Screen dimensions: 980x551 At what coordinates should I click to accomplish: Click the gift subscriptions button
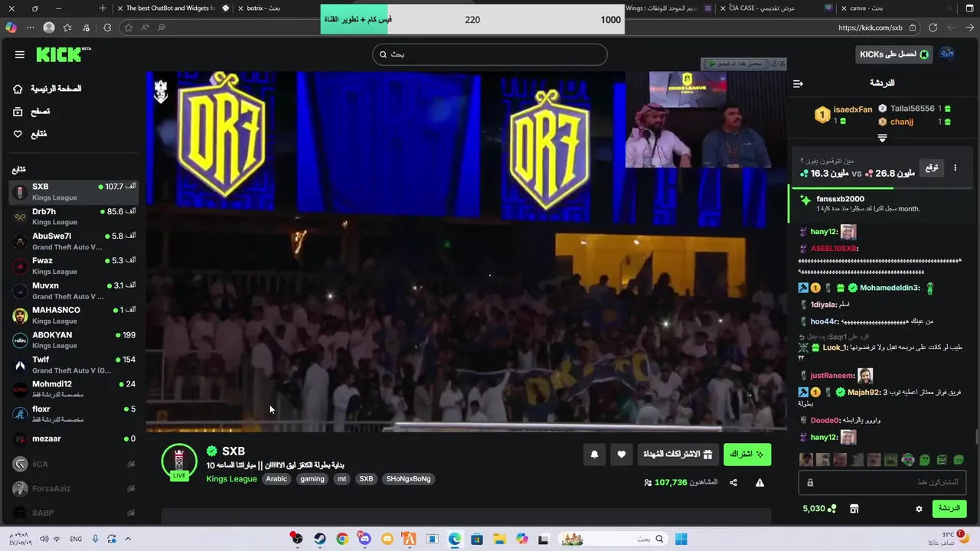coord(678,455)
